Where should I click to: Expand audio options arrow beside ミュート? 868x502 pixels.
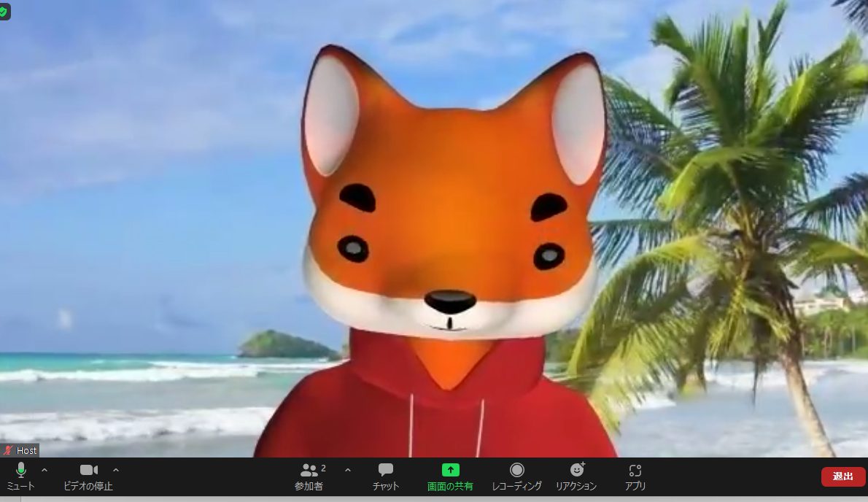point(44,471)
